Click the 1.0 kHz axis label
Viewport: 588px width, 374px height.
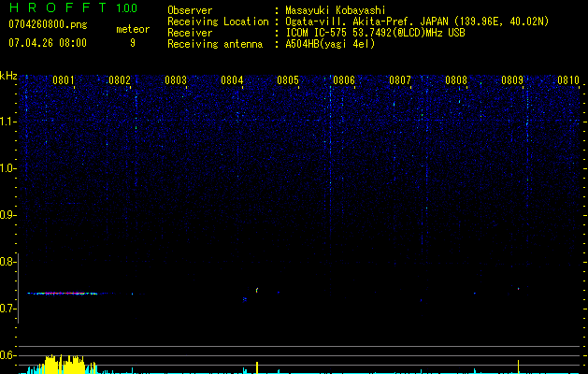7,168
